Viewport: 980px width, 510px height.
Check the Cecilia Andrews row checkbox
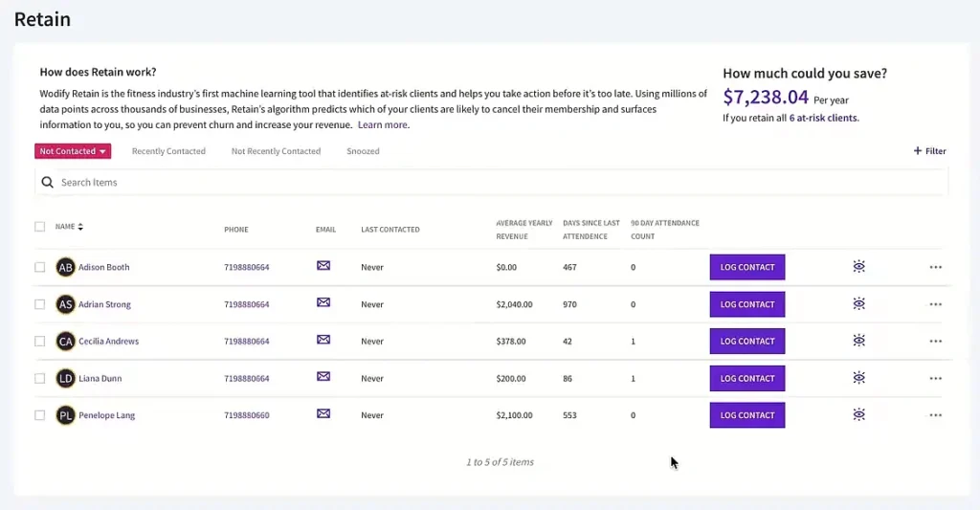(40, 342)
